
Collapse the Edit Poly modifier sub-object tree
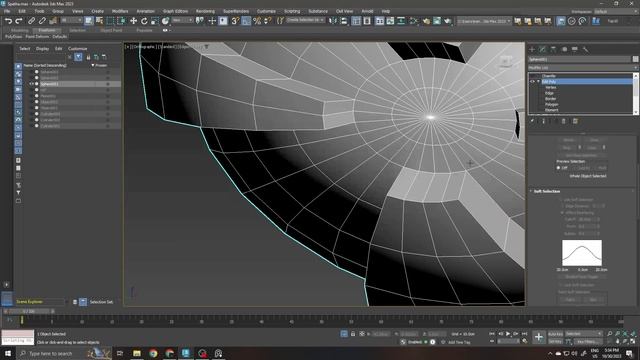(538, 82)
